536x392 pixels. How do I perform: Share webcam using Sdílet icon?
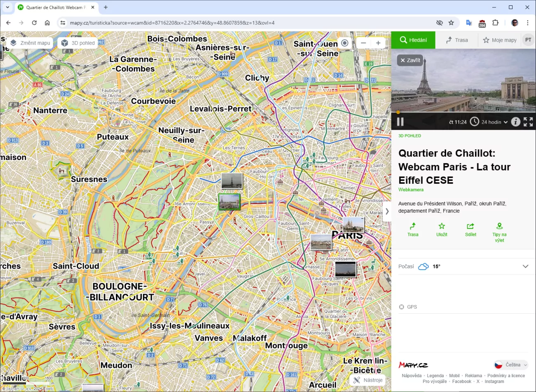coord(470,230)
